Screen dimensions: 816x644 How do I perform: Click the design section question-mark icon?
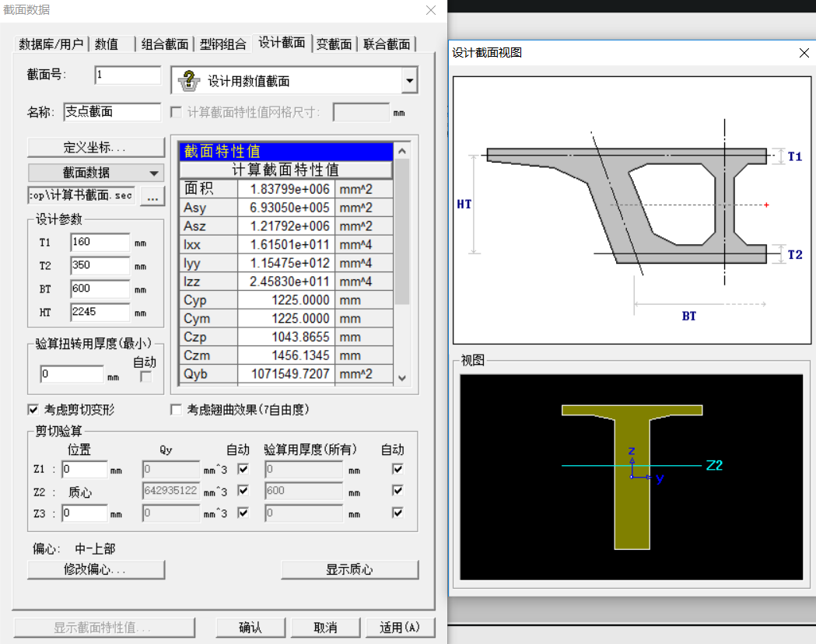point(189,81)
